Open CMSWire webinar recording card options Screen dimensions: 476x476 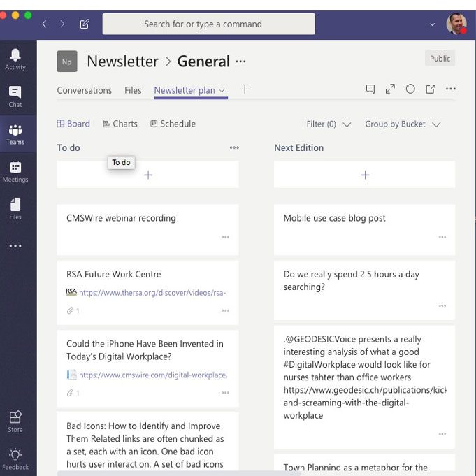click(225, 237)
